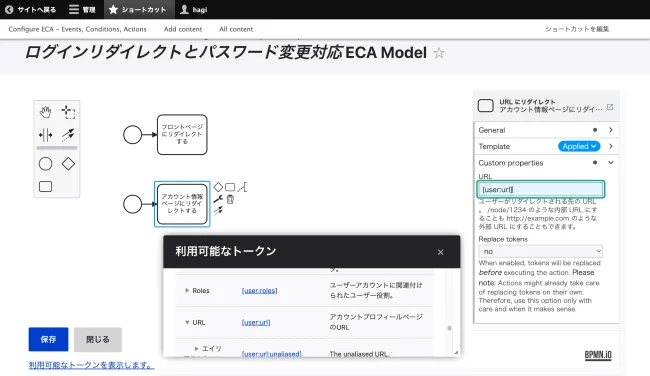The height and width of the screenshot is (376, 650).
Task: Create a start event from palette circle
Action: click(x=46, y=164)
